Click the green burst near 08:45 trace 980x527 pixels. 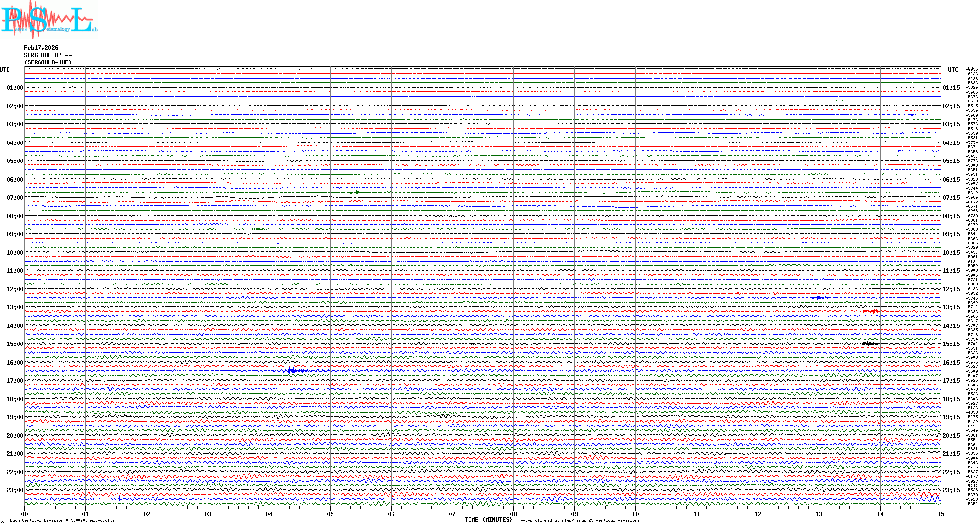[x=259, y=229]
